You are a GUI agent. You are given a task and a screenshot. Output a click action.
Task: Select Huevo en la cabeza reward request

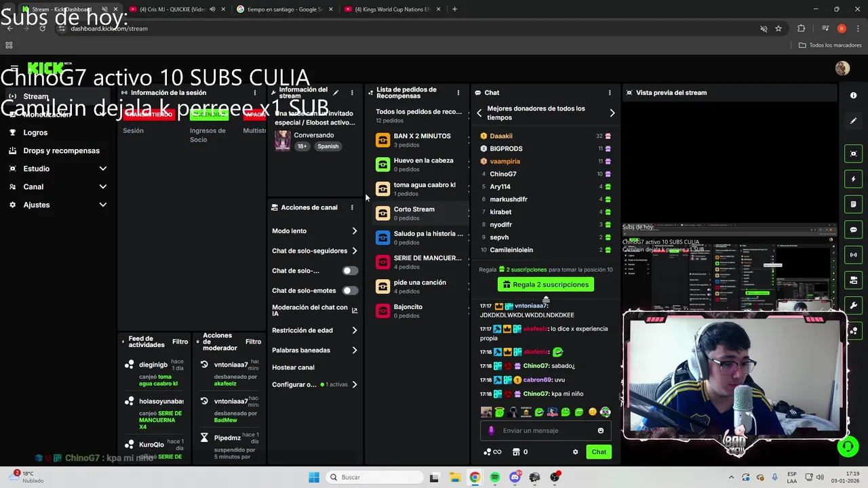click(422, 165)
